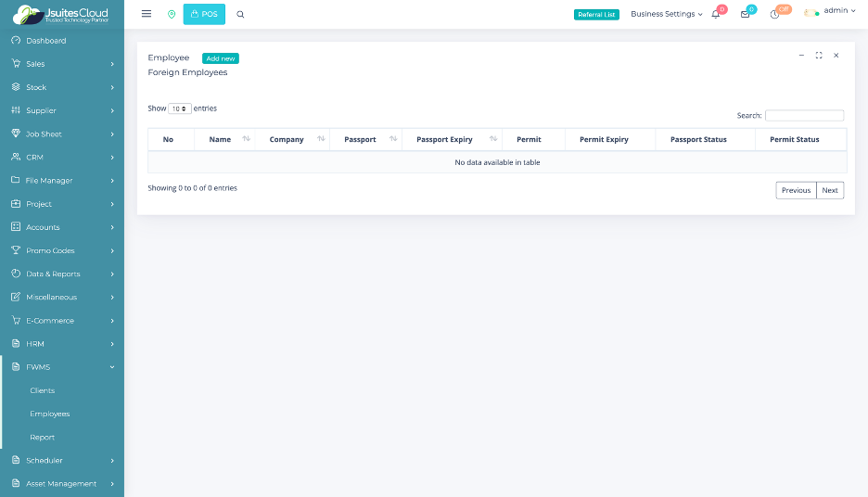The width and height of the screenshot is (868, 497).
Task: Click the Dashboard icon in sidebar
Action: pyautogui.click(x=16, y=41)
